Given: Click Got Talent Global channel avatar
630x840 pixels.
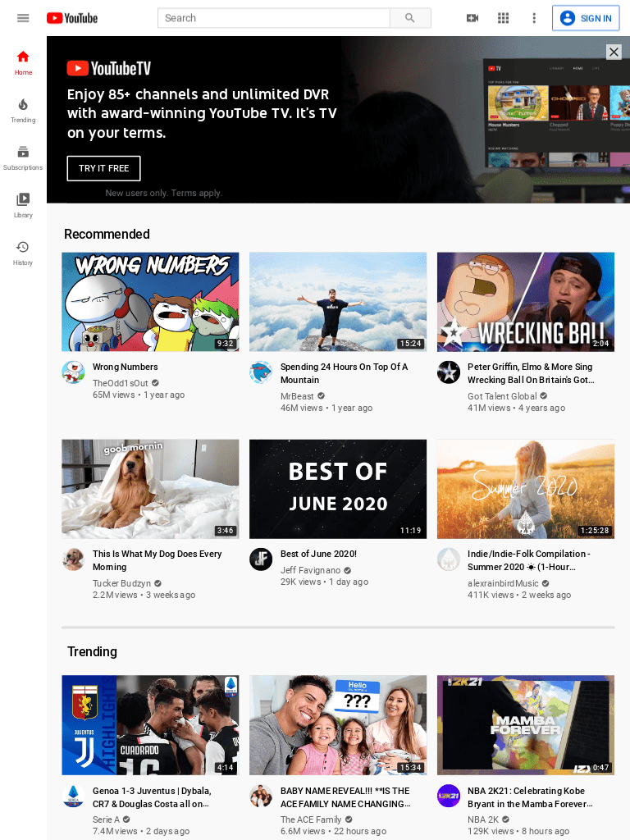Looking at the screenshot, I should [x=449, y=372].
